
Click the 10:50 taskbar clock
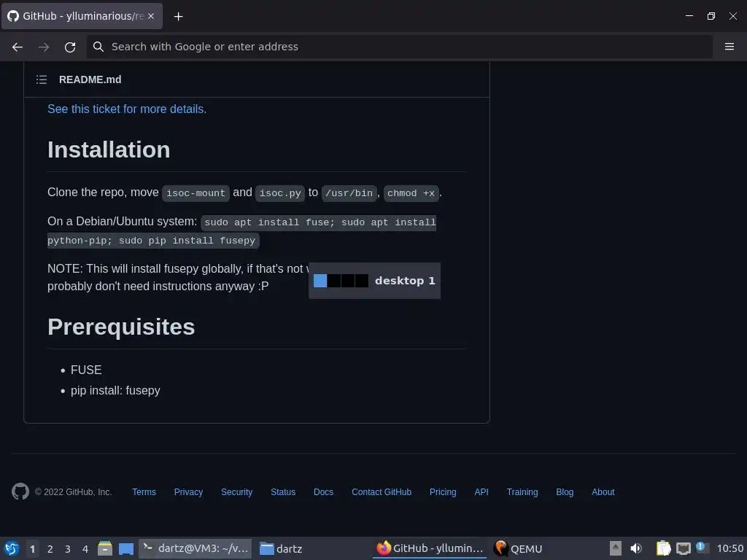[x=729, y=548]
